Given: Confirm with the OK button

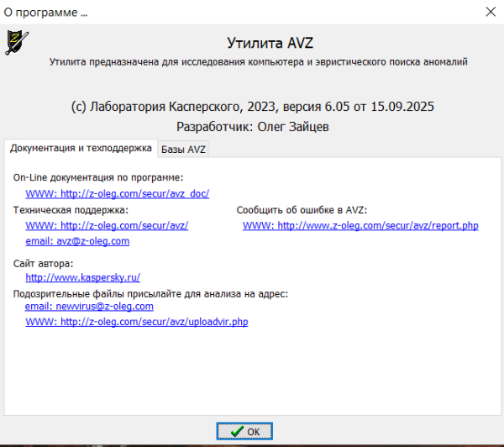Looking at the screenshot, I should 244,431.
